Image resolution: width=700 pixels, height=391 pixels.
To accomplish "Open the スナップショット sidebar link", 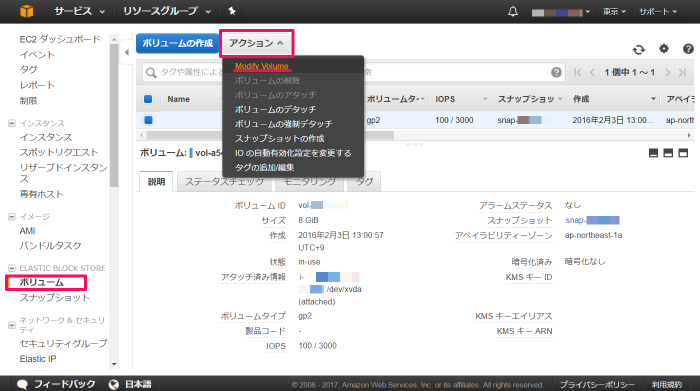I will coord(54,298).
